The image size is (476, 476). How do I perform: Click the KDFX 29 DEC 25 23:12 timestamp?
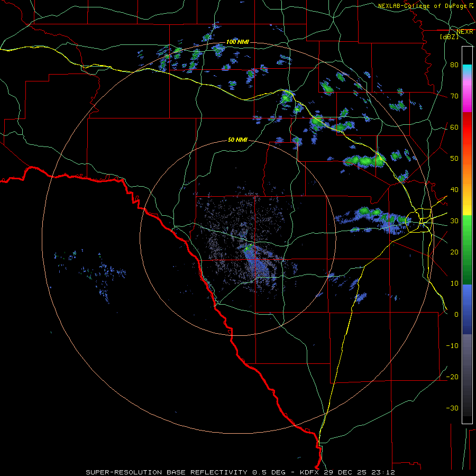347,472
